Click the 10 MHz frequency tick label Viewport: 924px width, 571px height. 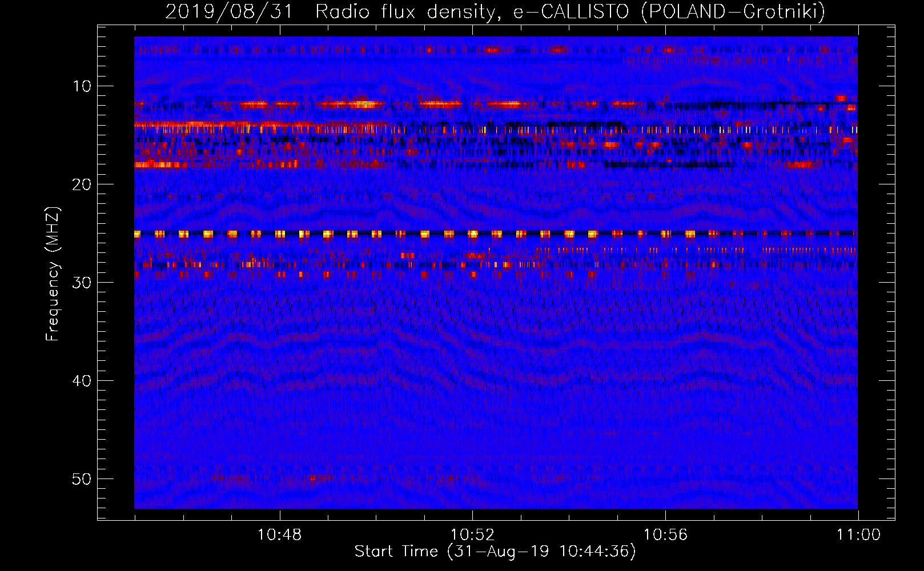pyautogui.click(x=82, y=86)
